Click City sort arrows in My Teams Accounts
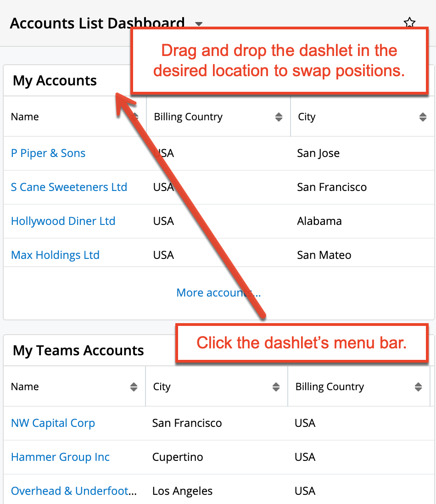This screenshot has width=436, height=504. click(276, 387)
